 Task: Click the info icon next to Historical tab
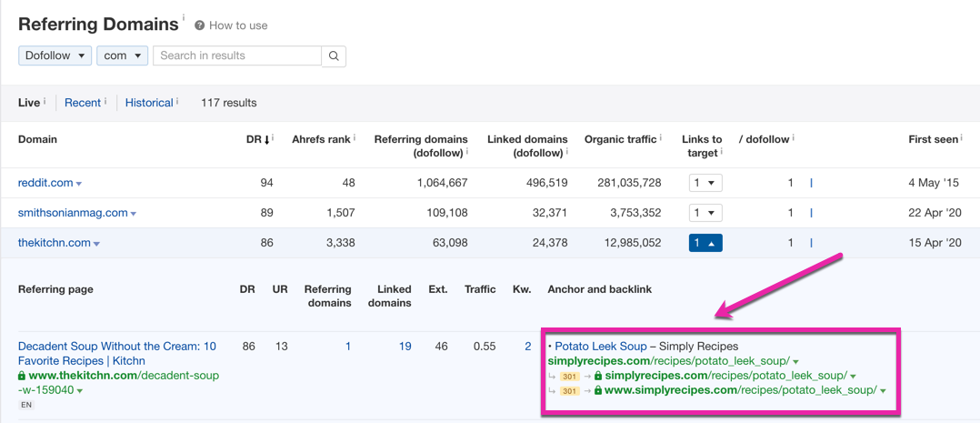tap(177, 101)
